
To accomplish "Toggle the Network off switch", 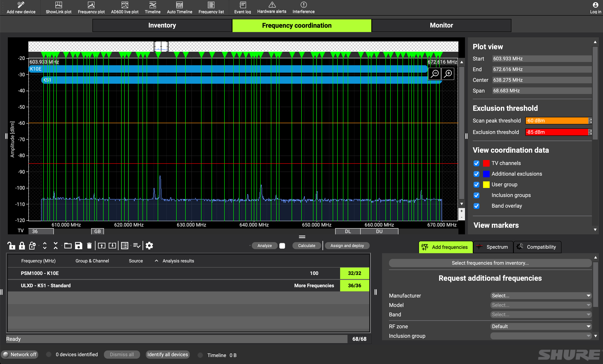I will click(20, 355).
